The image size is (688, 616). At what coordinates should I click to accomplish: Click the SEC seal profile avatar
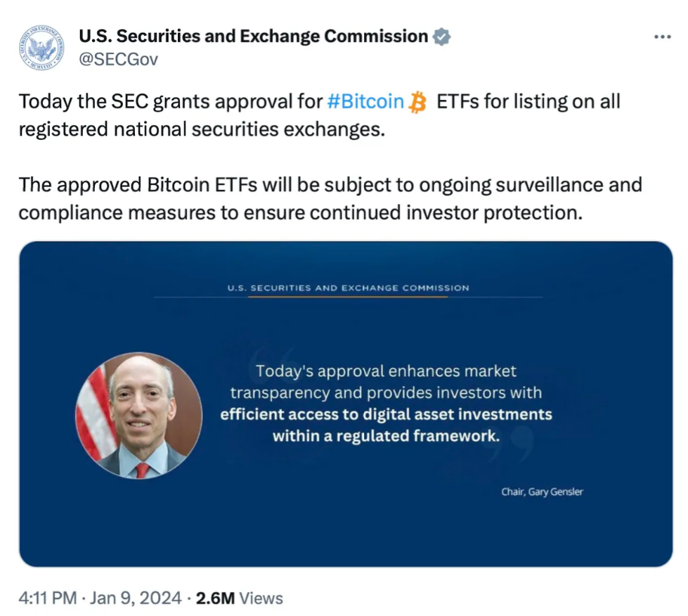click(42, 46)
